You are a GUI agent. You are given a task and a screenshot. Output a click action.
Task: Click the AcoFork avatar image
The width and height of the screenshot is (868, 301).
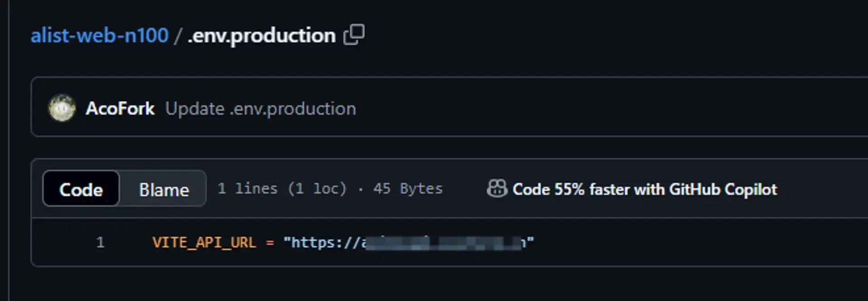62,108
